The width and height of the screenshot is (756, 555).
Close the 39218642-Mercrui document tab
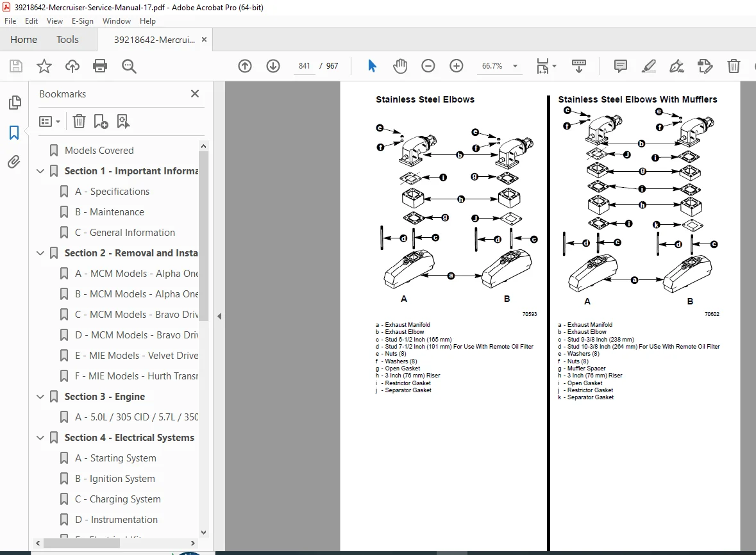[x=204, y=40]
